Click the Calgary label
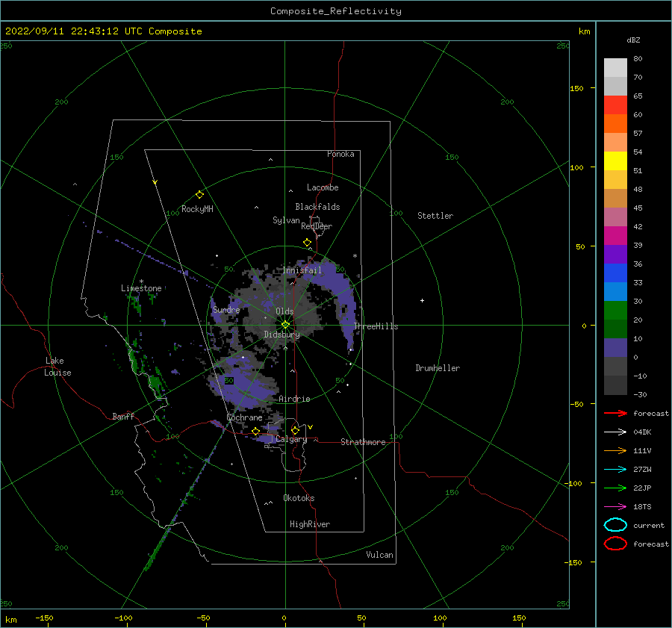Image resolution: width=672 pixels, height=628 pixels. 291,439
